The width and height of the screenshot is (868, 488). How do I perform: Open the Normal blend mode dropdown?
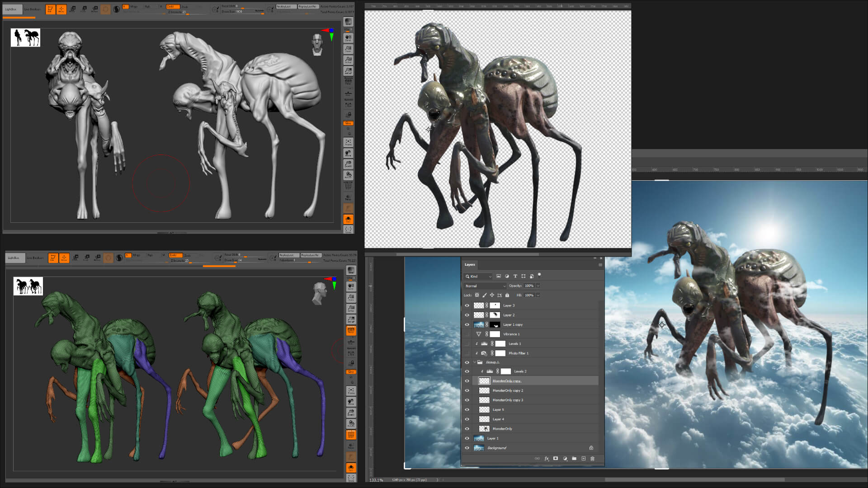coord(485,286)
